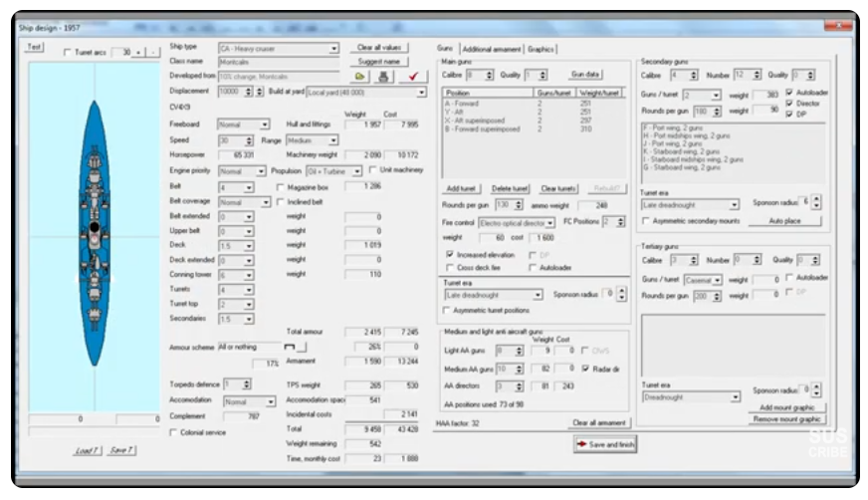Click the red checkmark icon button

(x=413, y=77)
